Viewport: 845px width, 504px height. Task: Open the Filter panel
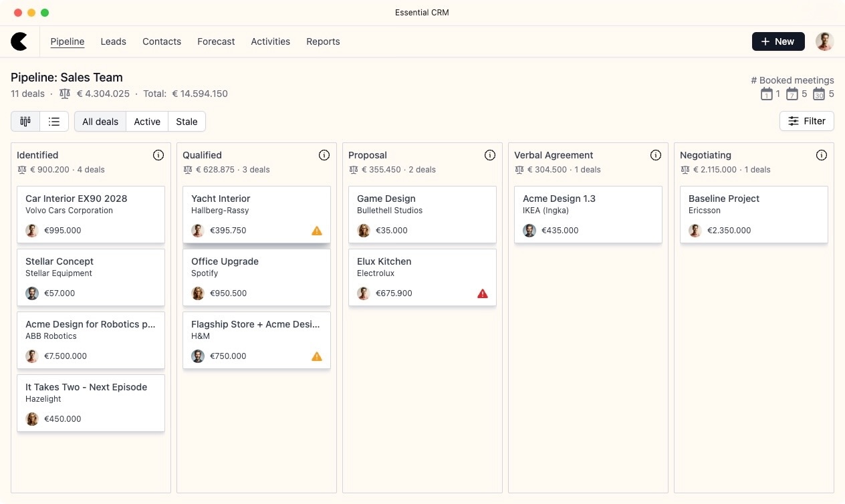tap(807, 121)
